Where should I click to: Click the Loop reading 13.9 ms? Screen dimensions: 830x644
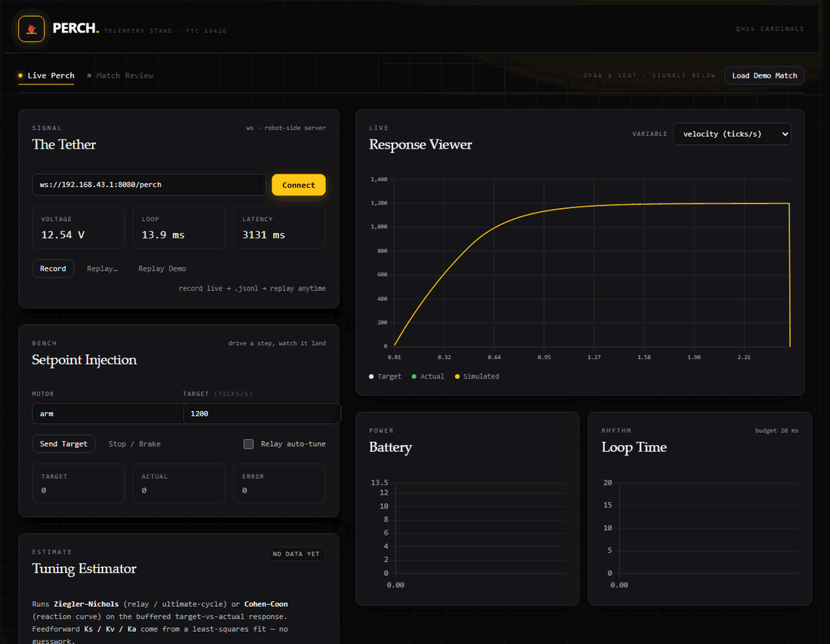[163, 235]
